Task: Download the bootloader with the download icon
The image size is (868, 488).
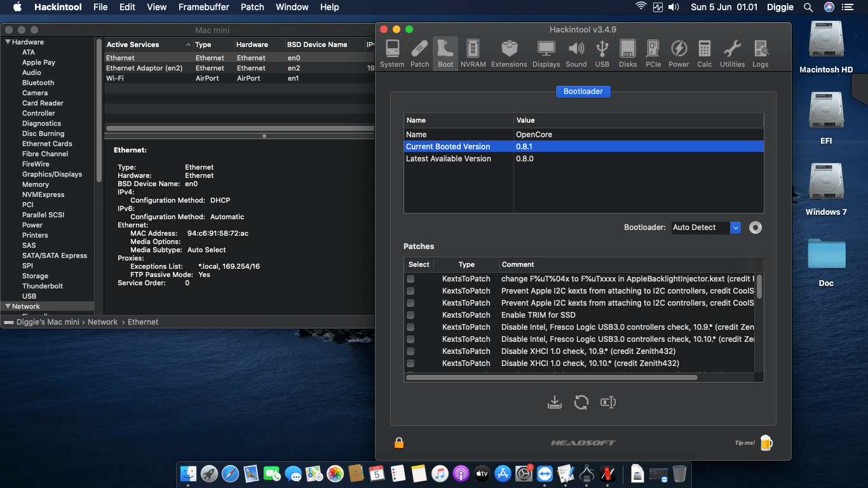Action: point(554,402)
